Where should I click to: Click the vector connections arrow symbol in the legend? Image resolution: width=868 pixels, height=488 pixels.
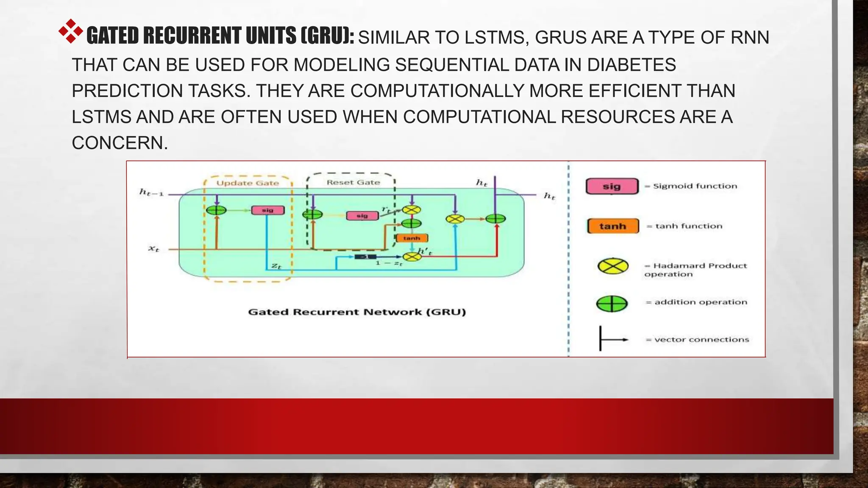(613, 339)
